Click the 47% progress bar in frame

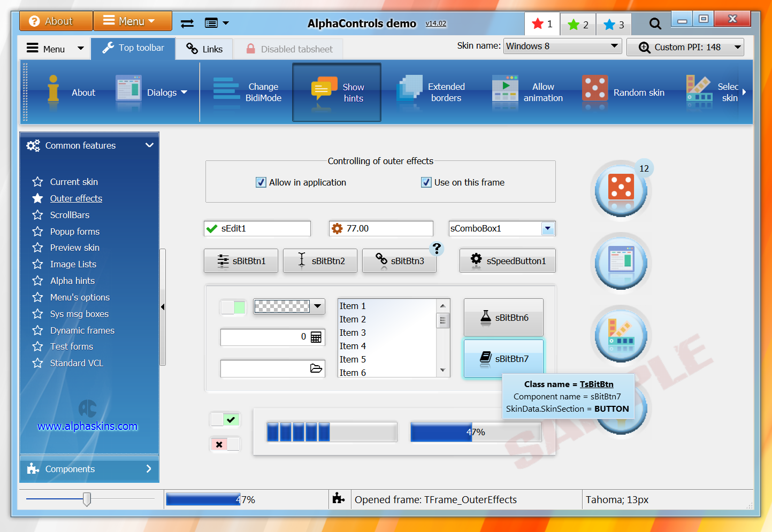[x=476, y=432]
